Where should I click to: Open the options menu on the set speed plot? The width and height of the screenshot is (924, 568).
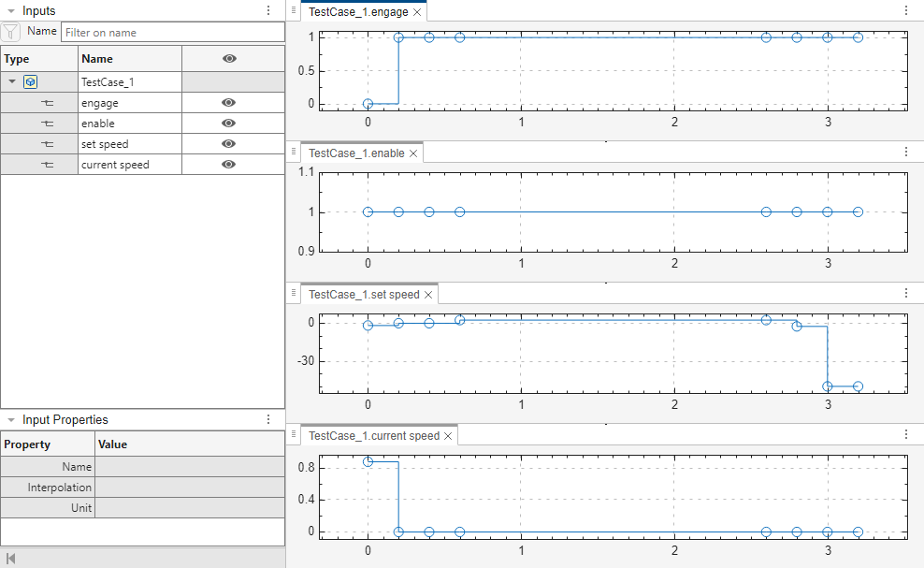(905, 292)
